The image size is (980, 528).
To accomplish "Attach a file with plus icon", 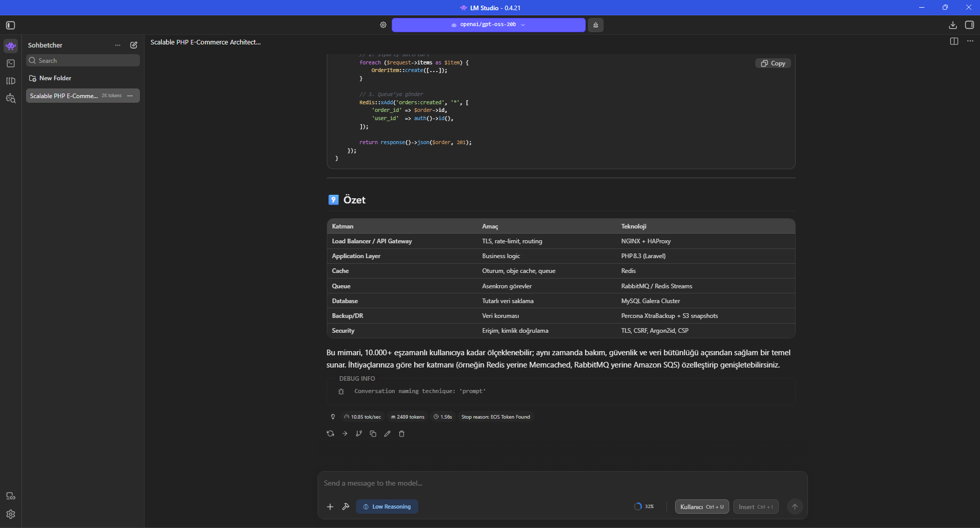I will [x=330, y=507].
